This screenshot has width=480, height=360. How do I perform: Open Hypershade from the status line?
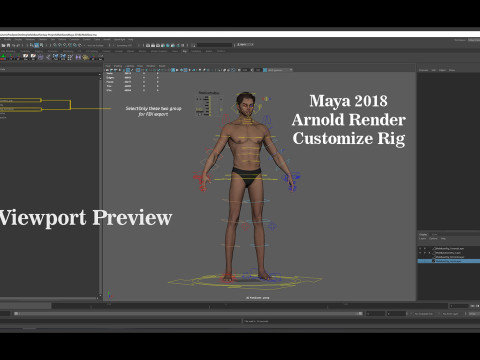(168, 45)
